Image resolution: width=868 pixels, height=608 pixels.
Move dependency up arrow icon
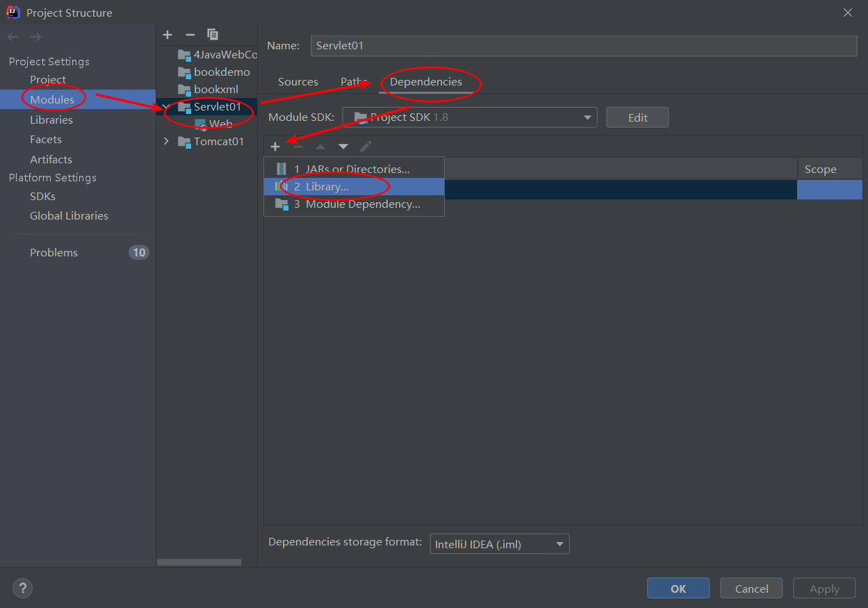320,147
